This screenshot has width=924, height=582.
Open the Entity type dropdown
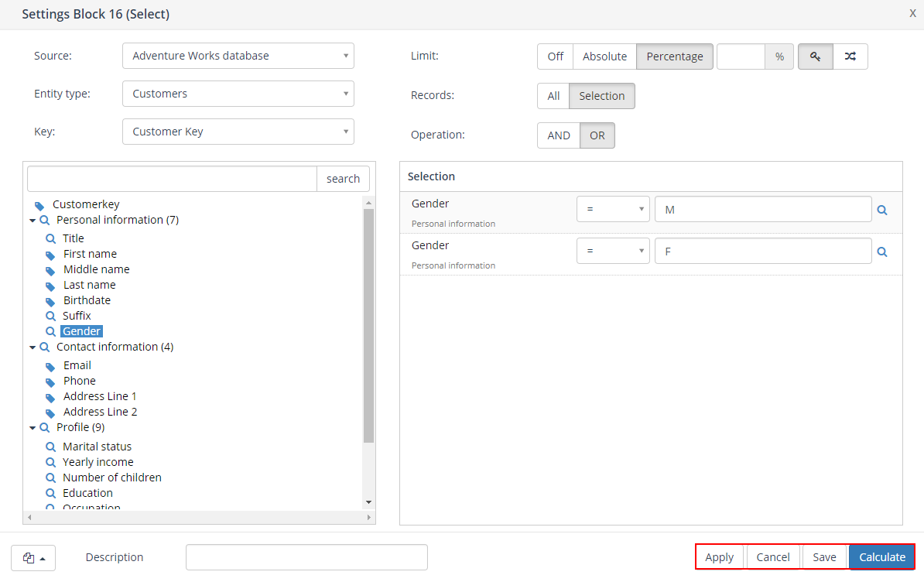[238, 94]
